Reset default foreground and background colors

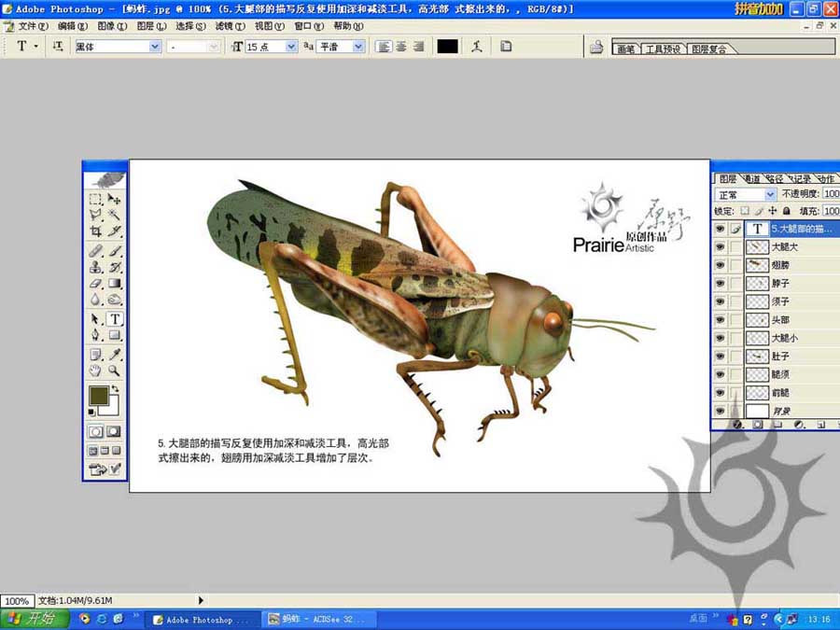(x=91, y=412)
